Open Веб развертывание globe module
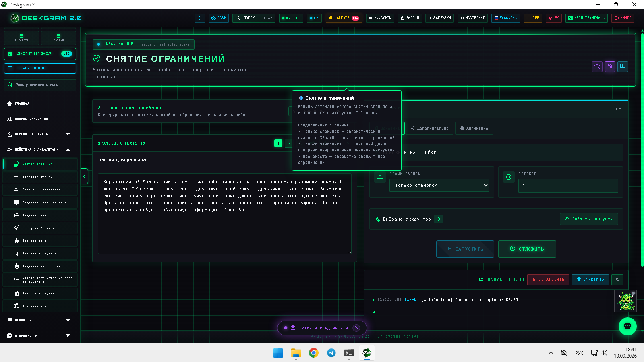Viewport: 644px width, 362px height. 40,306
